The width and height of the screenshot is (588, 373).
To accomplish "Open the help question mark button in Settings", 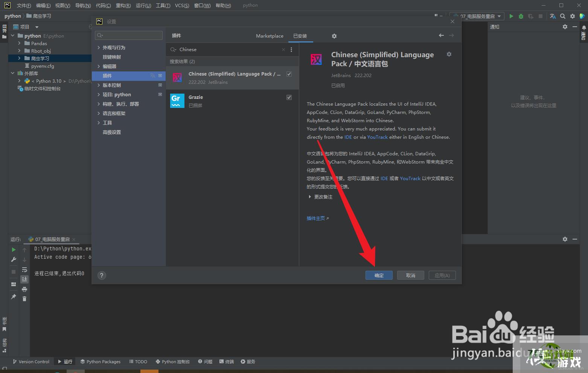I will tap(102, 275).
